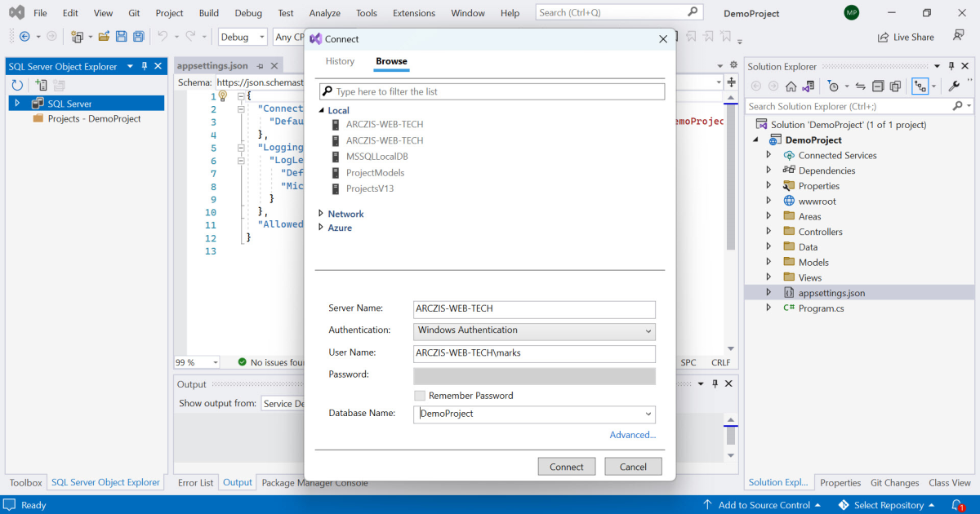Open the Git menu
Screen dimensions: 980x514
134,13
